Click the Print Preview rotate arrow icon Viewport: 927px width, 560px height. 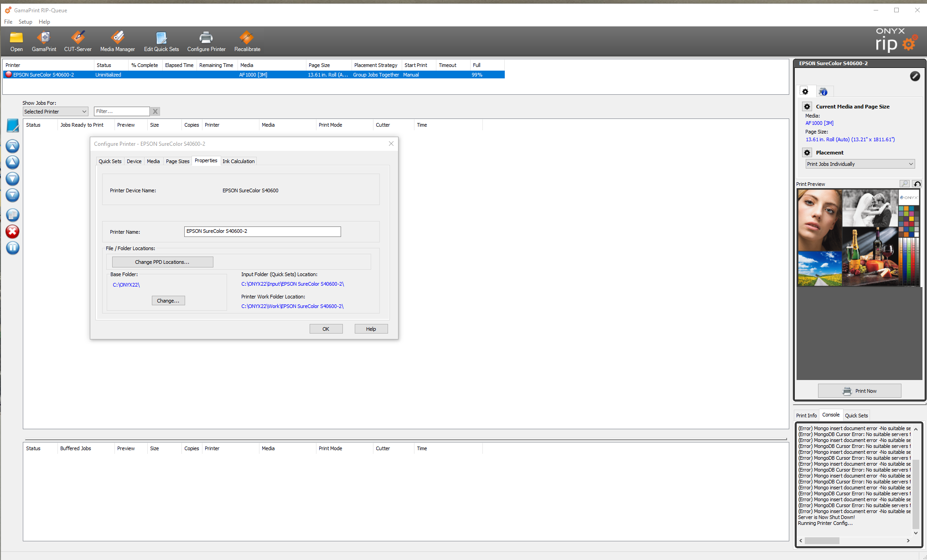coord(917,184)
